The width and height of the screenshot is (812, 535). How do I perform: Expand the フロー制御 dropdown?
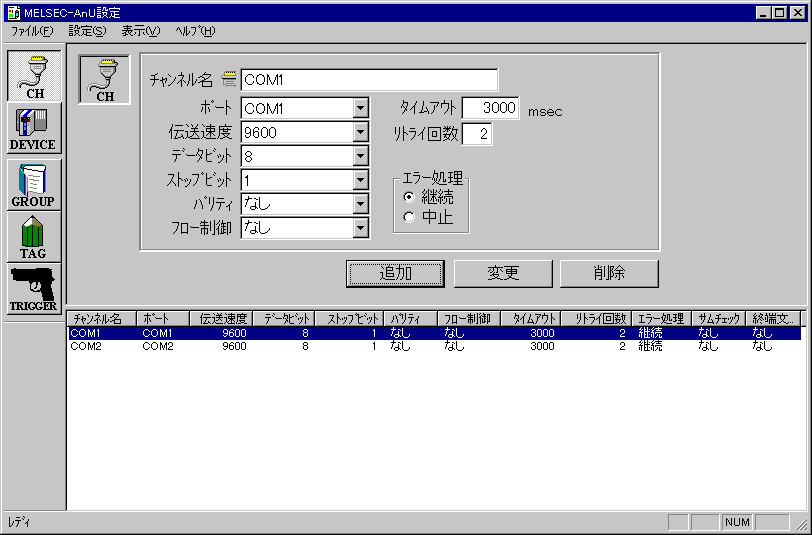pyautogui.click(x=360, y=228)
